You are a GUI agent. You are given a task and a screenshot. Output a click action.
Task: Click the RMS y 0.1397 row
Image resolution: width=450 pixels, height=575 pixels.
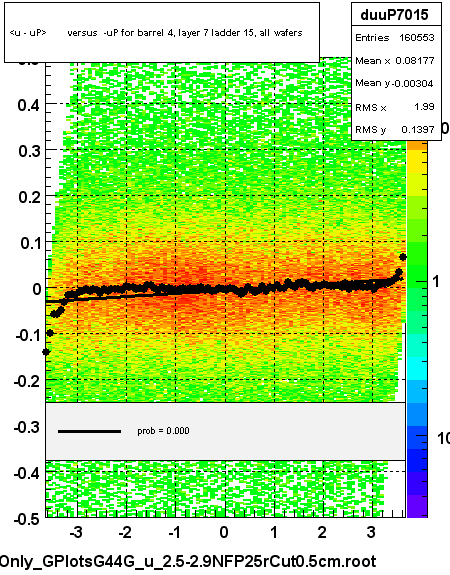pos(396,129)
